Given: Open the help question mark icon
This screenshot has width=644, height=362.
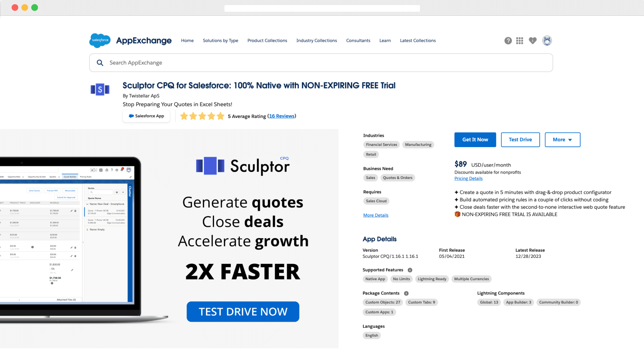Looking at the screenshot, I should click(x=508, y=40).
